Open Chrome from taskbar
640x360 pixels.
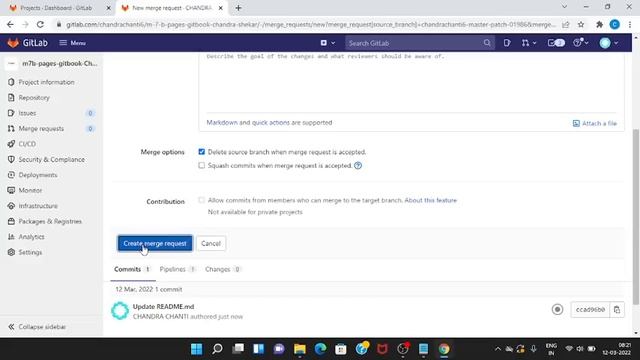coord(444,349)
